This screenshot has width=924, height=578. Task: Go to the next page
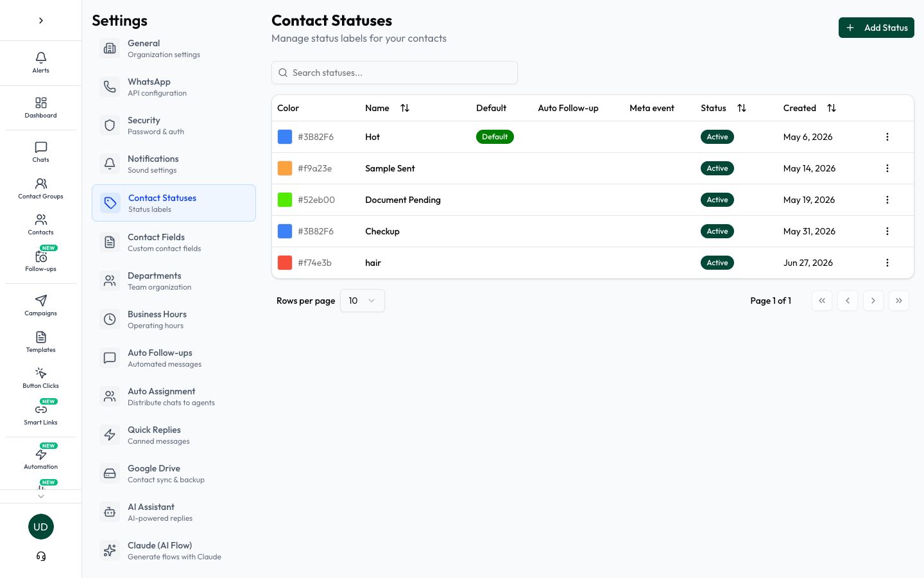(x=873, y=301)
